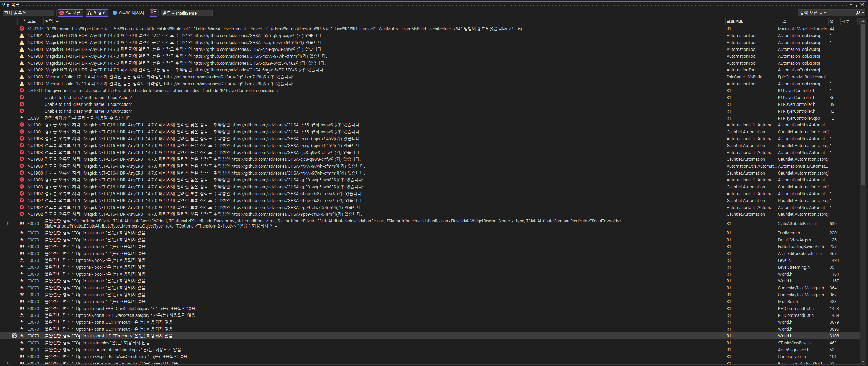The height and width of the screenshot is (366, 868).
Task: Open the E0070 code link on the World.h line 3079 row
Action: 33,322
